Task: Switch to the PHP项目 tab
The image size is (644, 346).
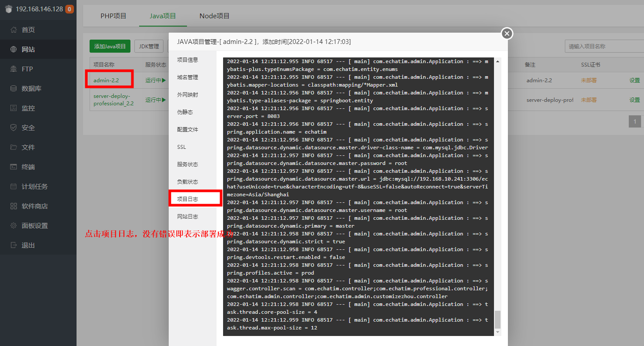Action: tap(113, 16)
